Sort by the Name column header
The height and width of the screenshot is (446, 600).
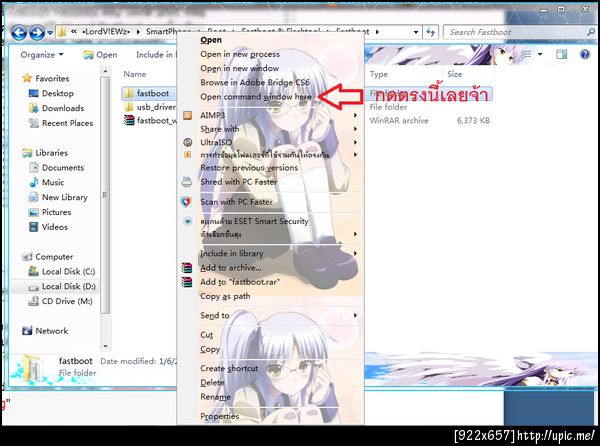135,74
